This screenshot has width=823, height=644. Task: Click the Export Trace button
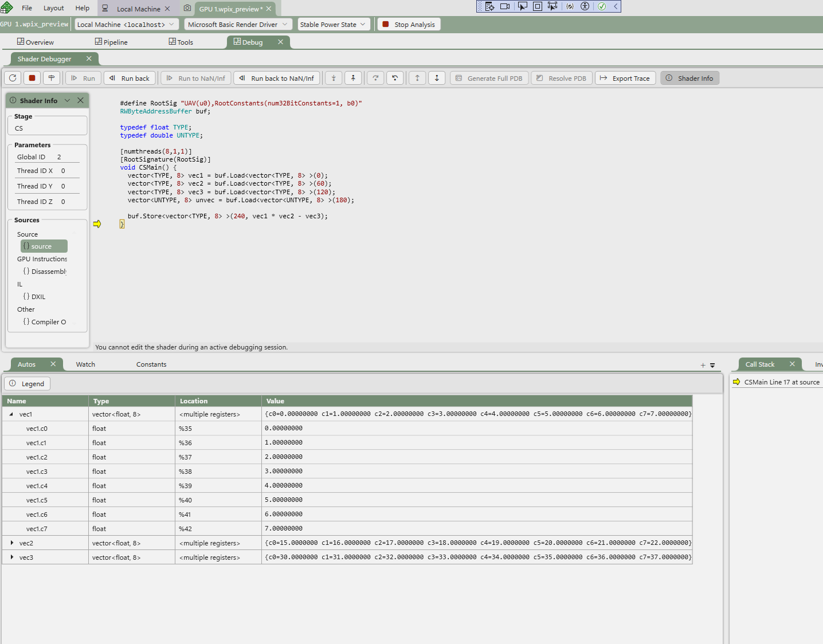click(625, 78)
